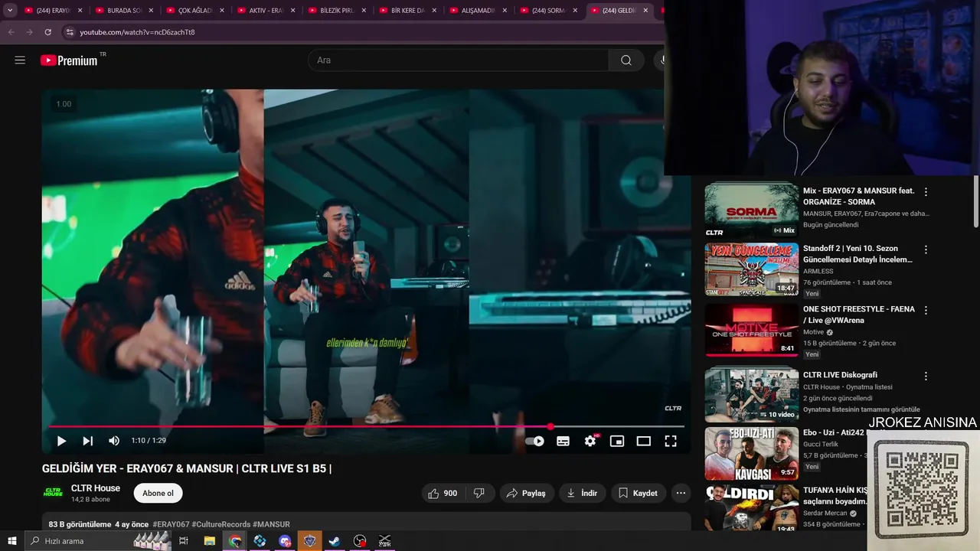Viewport: 980px width, 551px height.
Task: Switch to the 'ÇOK AĞLADI' tab
Action: tap(194, 11)
